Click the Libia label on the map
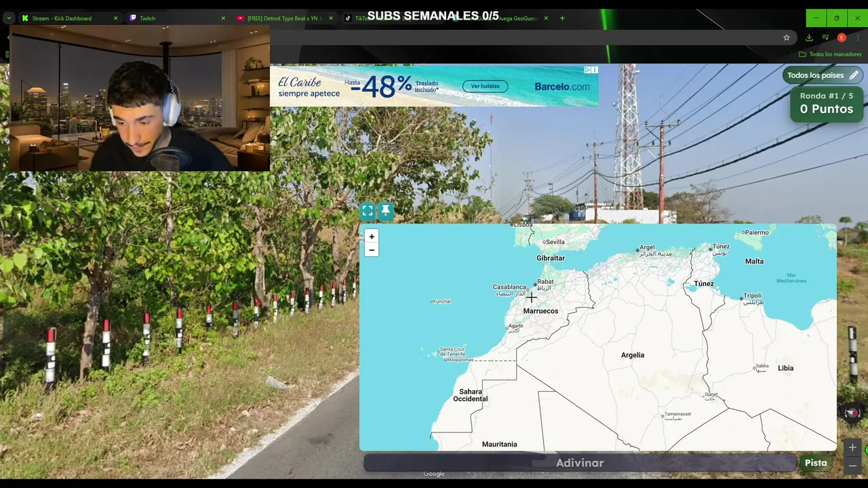Screen dimensions: 868x488 coord(785,368)
